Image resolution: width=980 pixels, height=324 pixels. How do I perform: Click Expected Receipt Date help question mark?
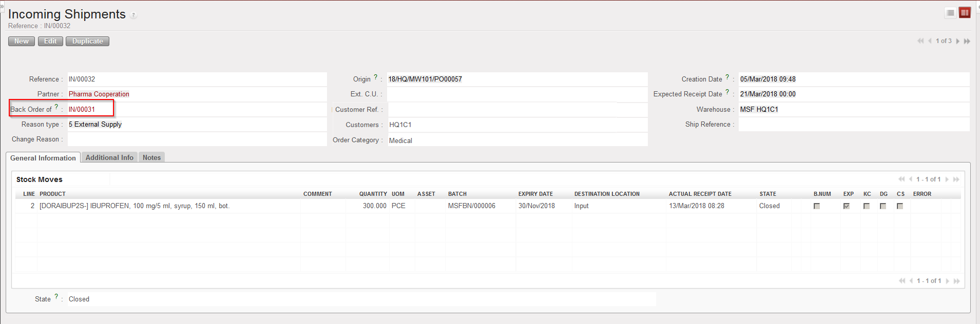(727, 92)
